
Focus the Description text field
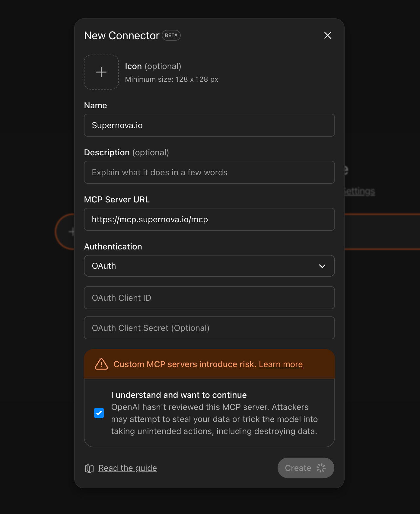point(209,172)
